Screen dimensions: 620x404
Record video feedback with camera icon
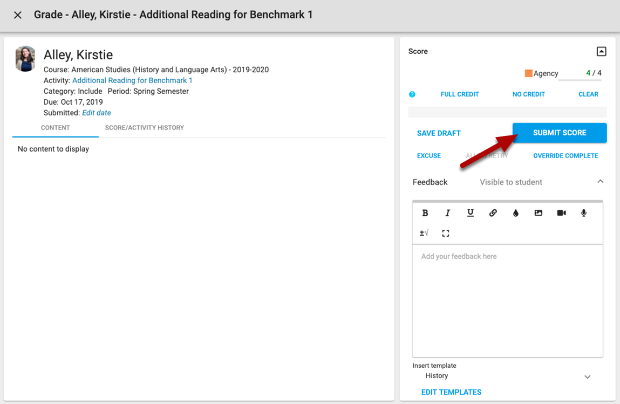point(561,213)
